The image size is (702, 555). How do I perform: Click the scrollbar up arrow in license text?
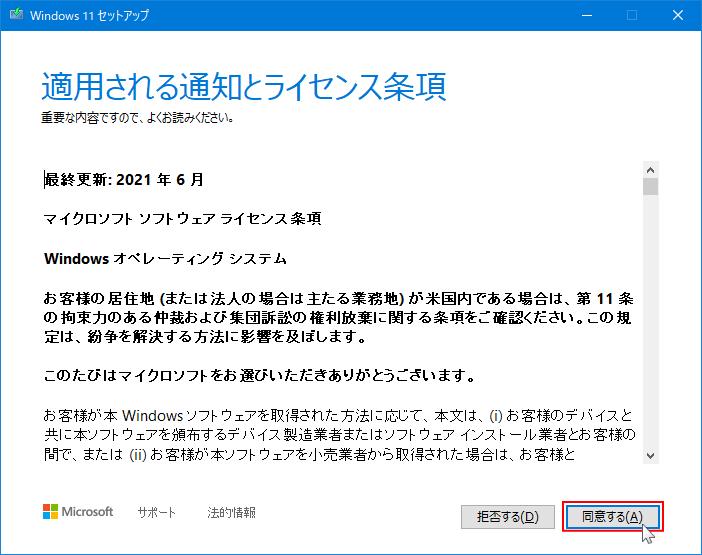[651, 170]
